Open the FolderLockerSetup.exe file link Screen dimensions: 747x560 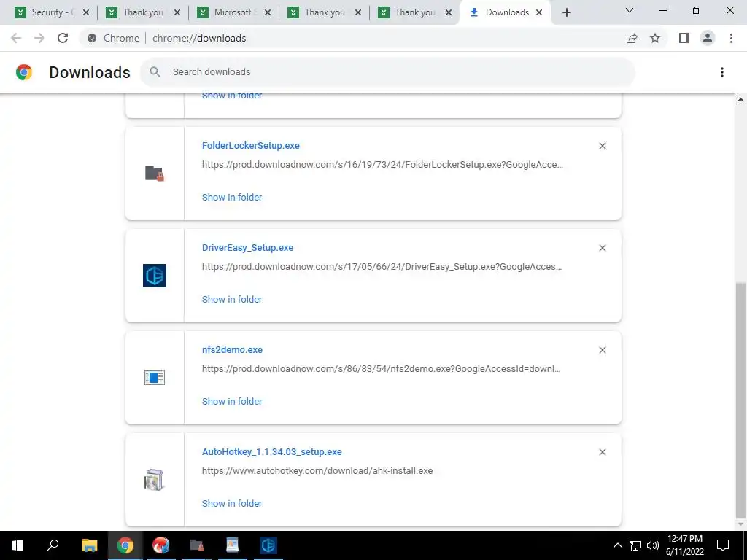(251, 146)
